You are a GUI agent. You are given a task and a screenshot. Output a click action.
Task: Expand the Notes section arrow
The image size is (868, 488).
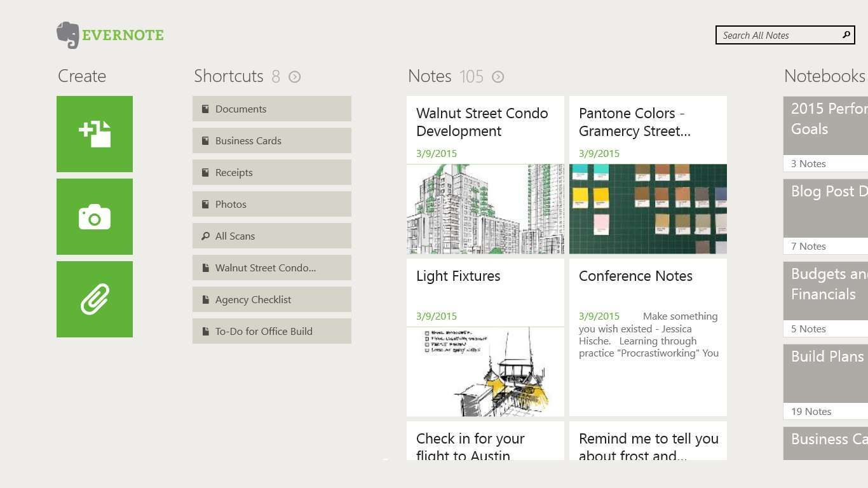point(498,77)
